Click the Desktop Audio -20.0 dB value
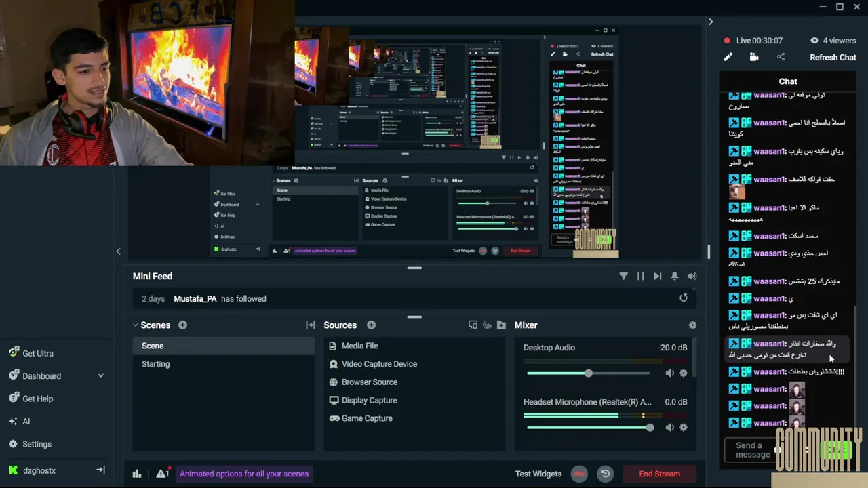 point(673,348)
